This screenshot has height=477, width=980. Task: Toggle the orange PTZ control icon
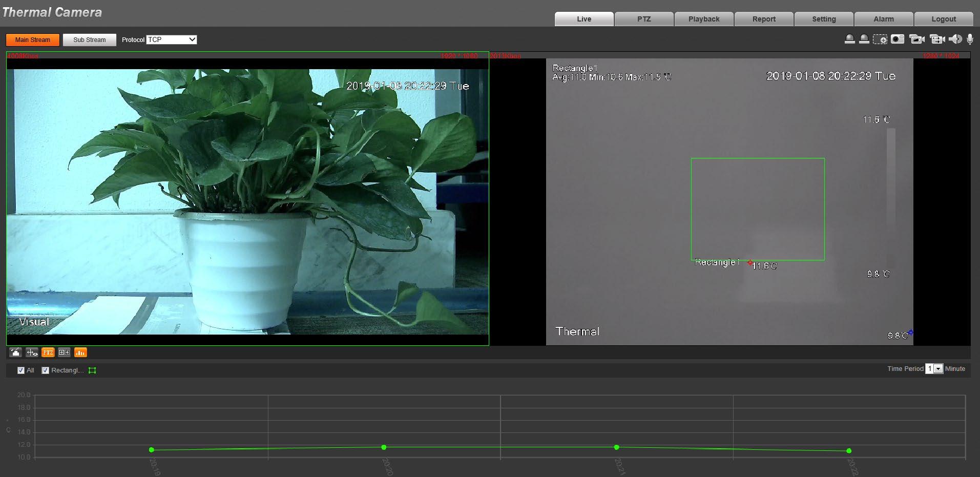coord(48,352)
